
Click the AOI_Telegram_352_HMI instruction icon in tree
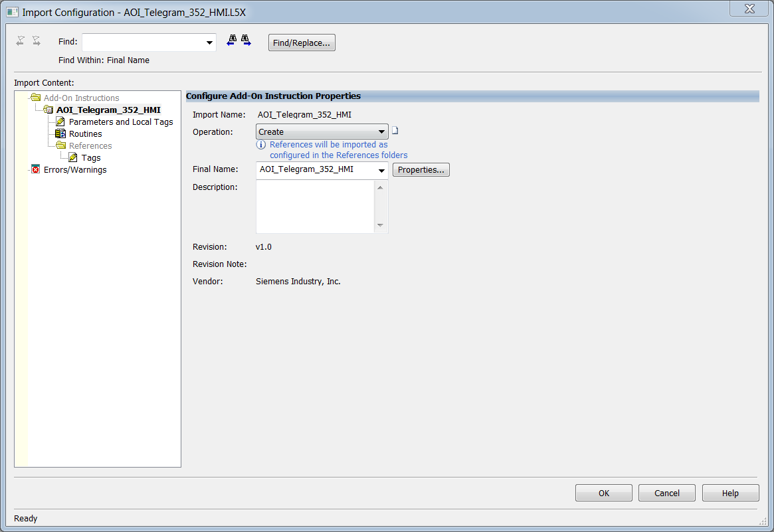click(x=48, y=110)
